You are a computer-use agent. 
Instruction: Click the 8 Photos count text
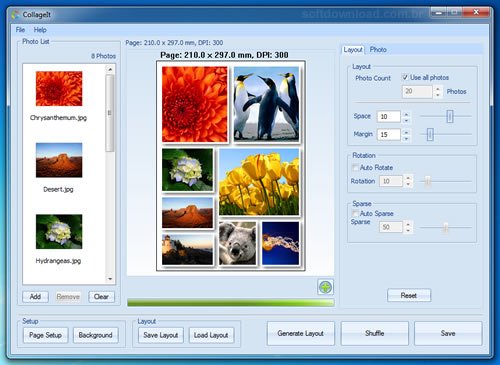pyautogui.click(x=104, y=56)
